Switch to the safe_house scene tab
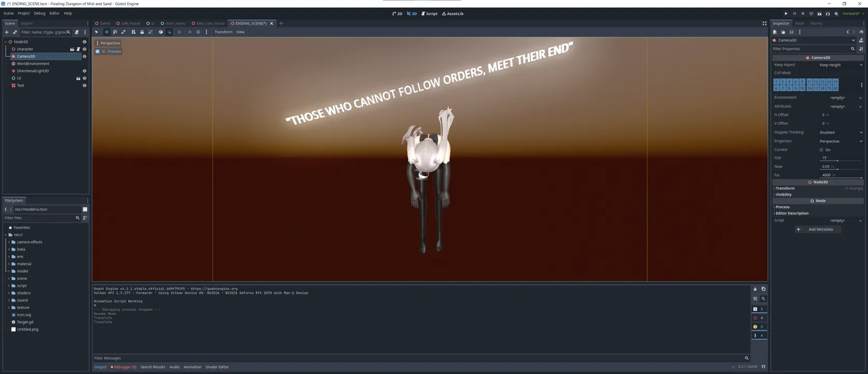The height and width of the screenshot is (374, 868). tap(130, 23)
